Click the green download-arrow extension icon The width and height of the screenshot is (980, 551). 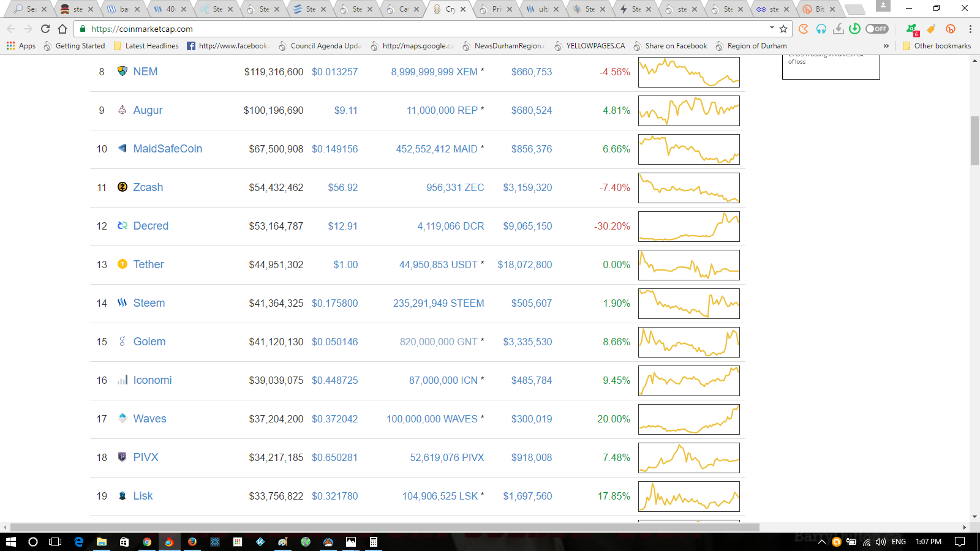coord(855,29)
